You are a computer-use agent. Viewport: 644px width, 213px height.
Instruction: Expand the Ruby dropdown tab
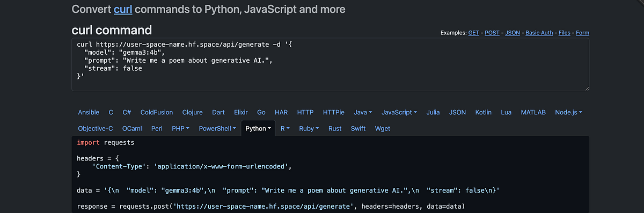click(x=309, y=128)
